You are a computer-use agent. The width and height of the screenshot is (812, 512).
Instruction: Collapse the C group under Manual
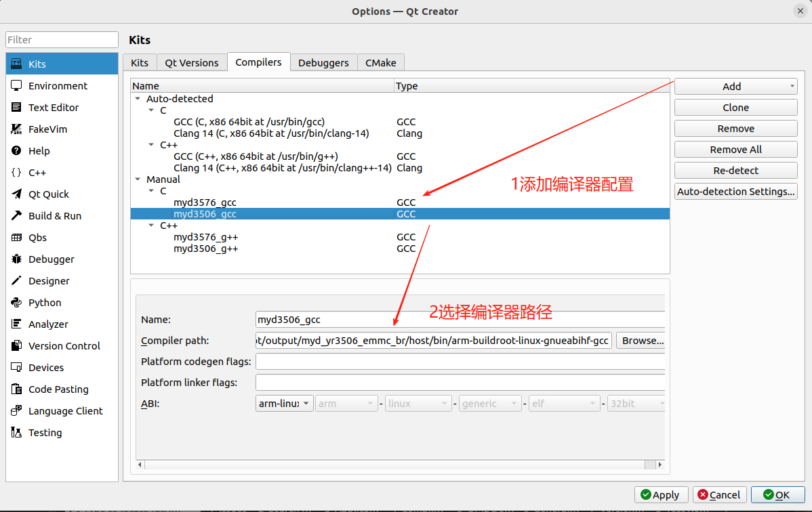pyautogui.click(x=151, y=191)
